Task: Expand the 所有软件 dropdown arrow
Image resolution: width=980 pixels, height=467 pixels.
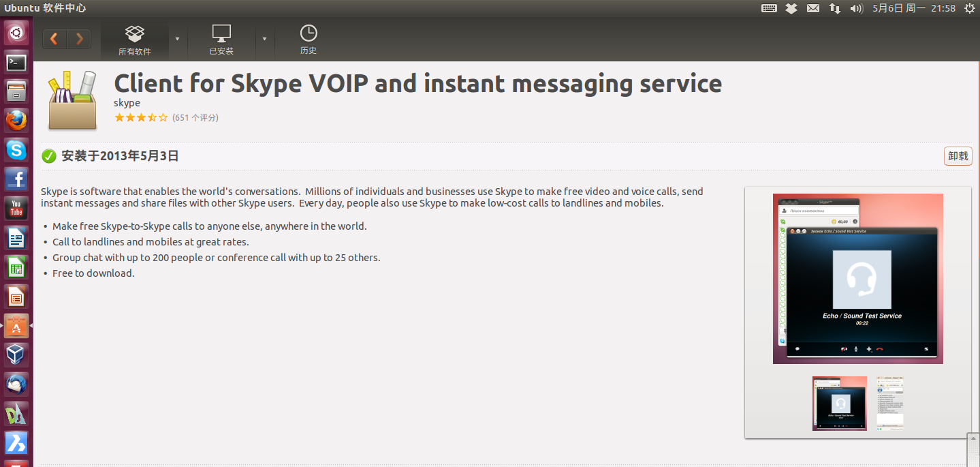Action: pos(177,39)
